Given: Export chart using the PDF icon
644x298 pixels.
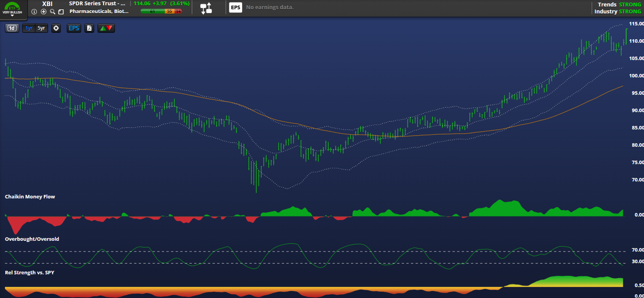Looking at the screenshot, I should [x=89, y=28].
